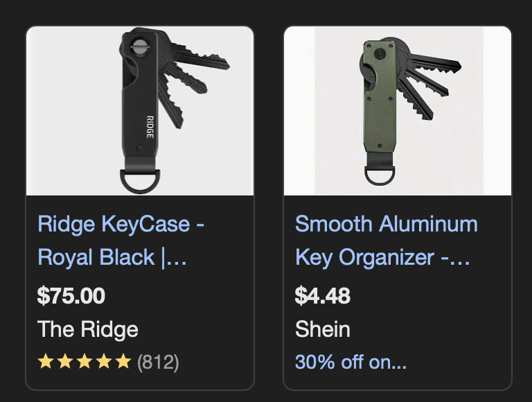Click the first gold star in the rating
Viewport: 532px width, 402px height.
click(46, 362)
